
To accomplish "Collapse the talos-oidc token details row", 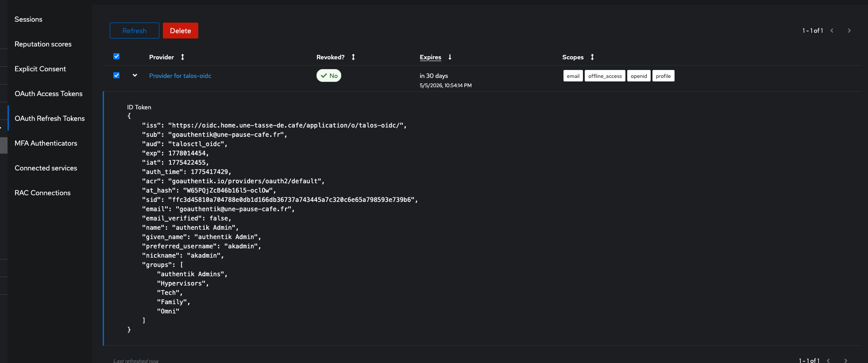I will (x=135, y=75).
